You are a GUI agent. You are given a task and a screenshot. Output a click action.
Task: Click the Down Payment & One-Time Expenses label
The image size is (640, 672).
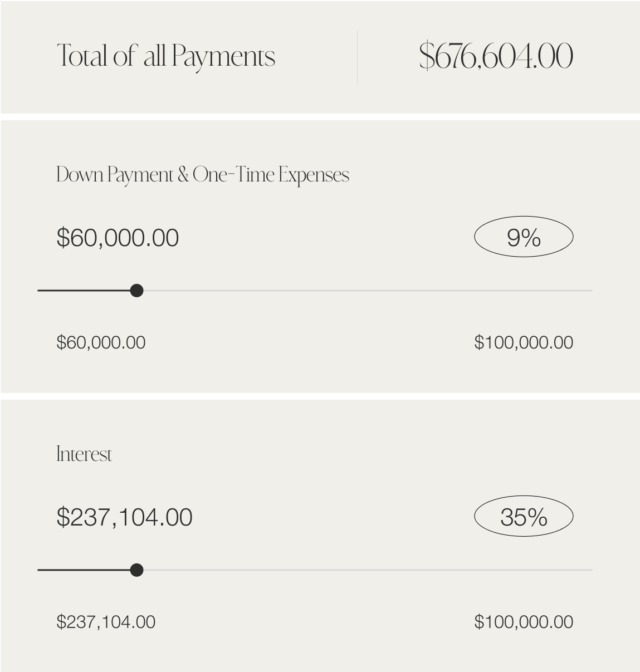pos(203,175)
